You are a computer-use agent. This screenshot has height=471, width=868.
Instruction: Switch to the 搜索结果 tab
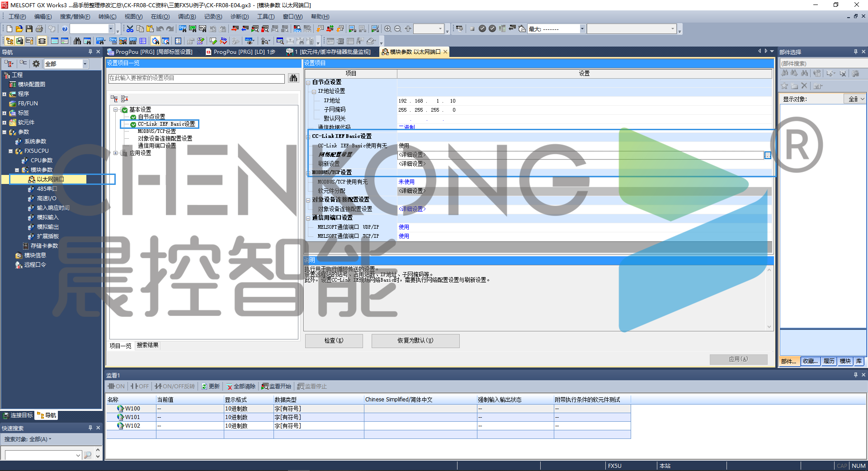(147, 345)
